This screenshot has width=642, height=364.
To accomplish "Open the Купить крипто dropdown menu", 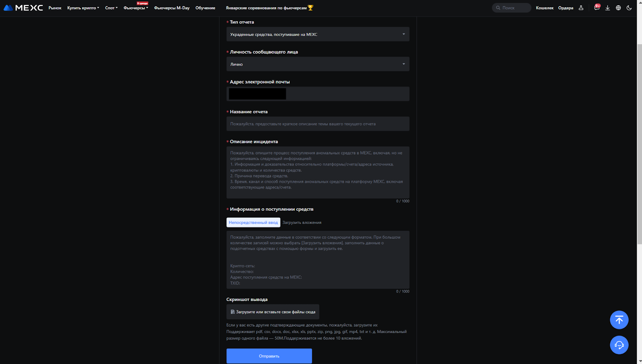I will click(83, 8).
